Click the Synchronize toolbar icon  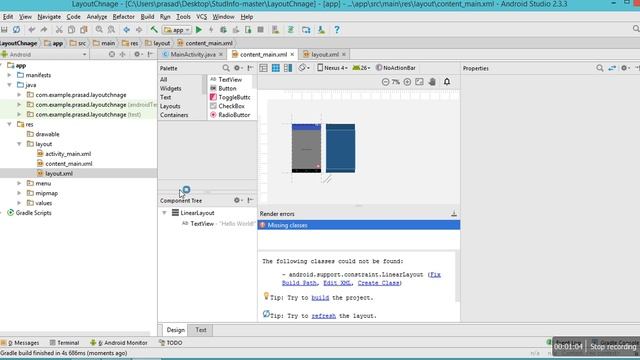(16, 30)
